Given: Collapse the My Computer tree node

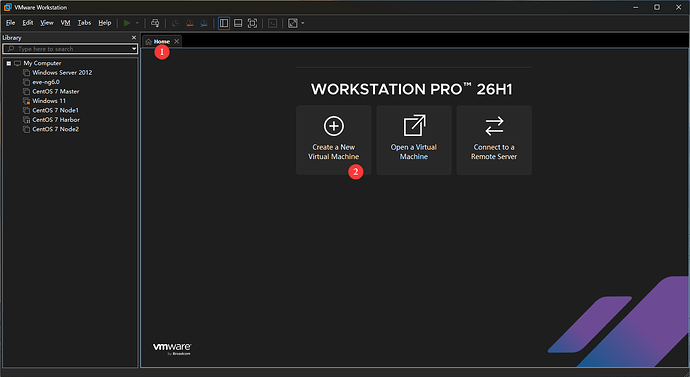Looking at the screenshot, I should [x=9, y=63].
